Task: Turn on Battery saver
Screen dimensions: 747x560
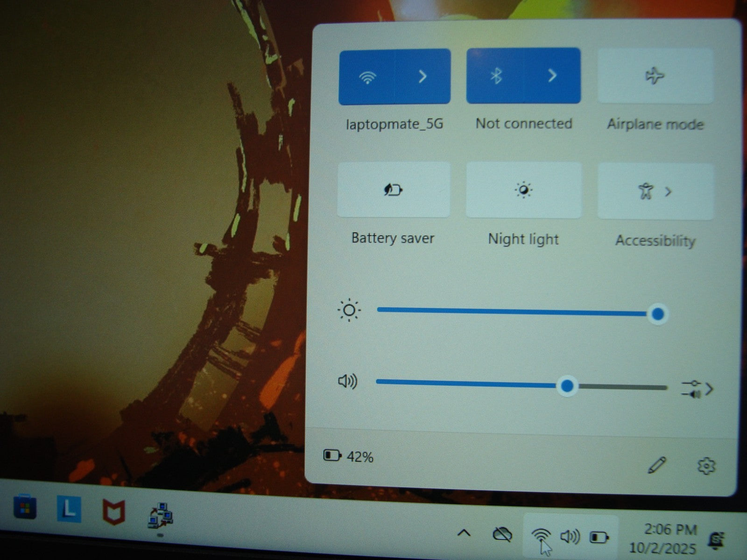Action: (x=393, y=190)
